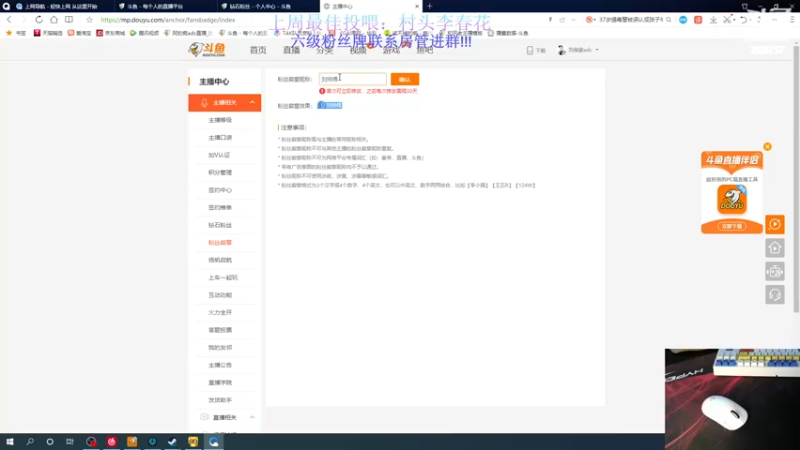
Task: Open 上车一起玩 in the sidebar
Action: tap(223, 278)
